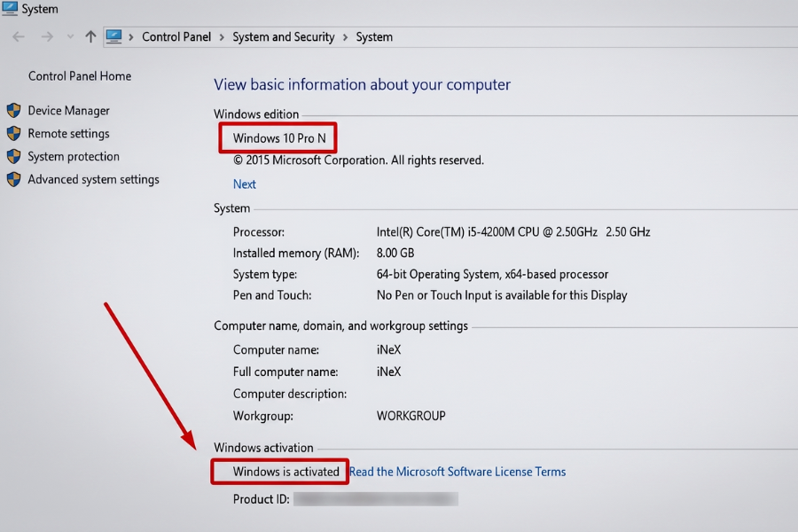Click View basic information heading

pyautogui.click(x=362, y=84)
